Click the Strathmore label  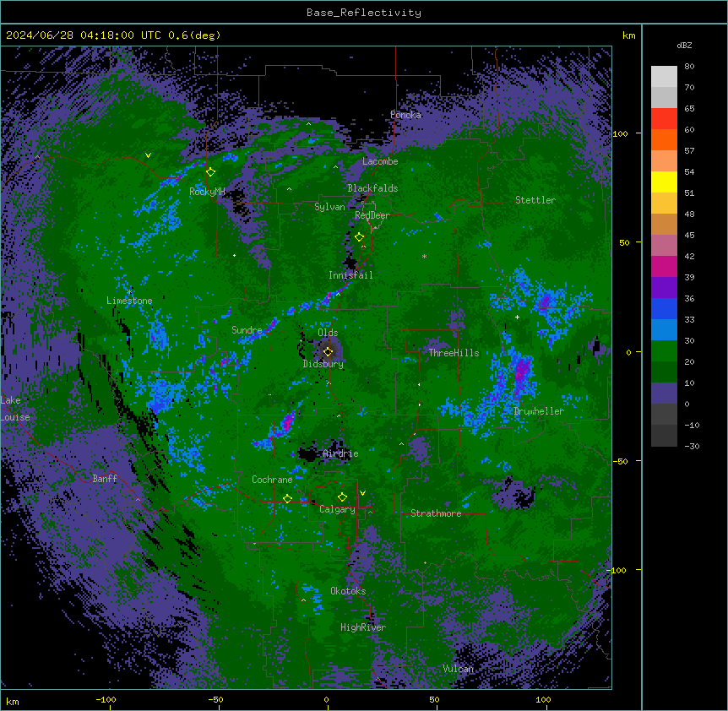[436, 513]
